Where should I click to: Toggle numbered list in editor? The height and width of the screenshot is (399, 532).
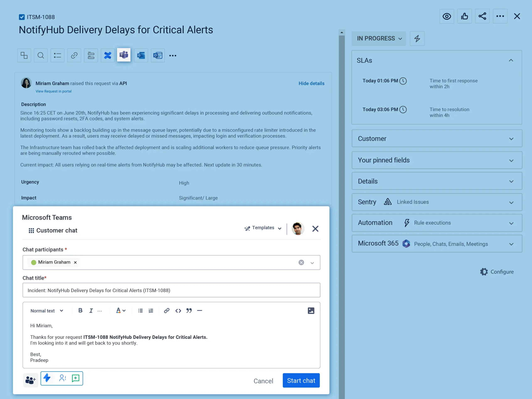pos(151,311)
